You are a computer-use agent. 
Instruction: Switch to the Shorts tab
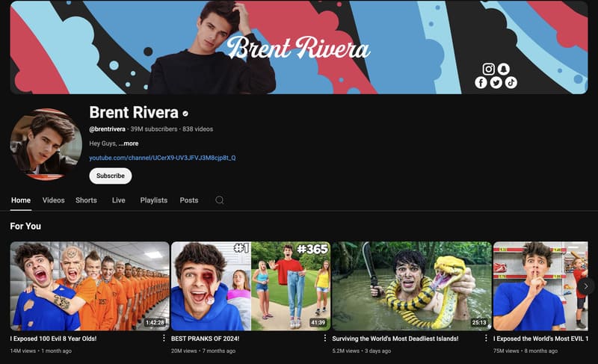coord(86,200)
